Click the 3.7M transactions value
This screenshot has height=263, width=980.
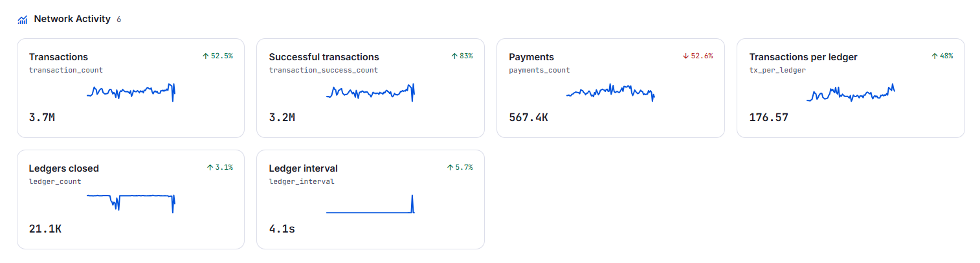coord(42,118)
